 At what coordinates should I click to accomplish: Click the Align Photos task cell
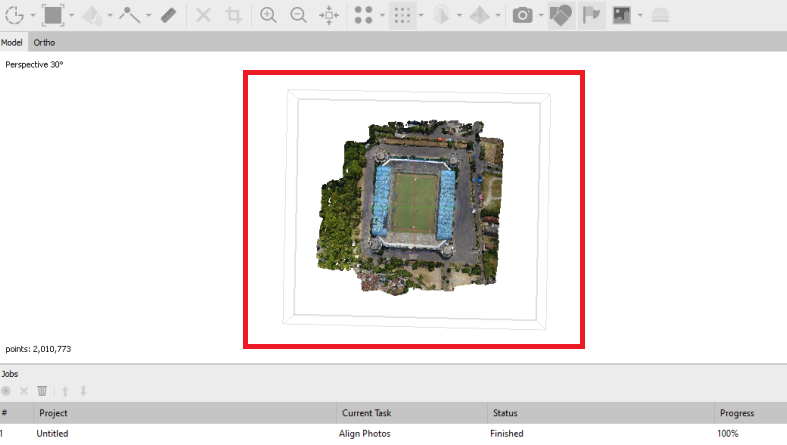(x=364, y=433)
